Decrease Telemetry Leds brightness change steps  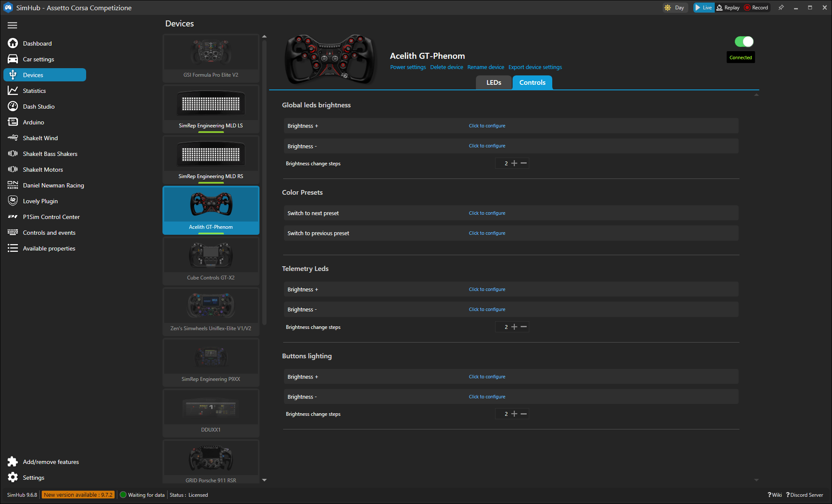coord(524,327)
